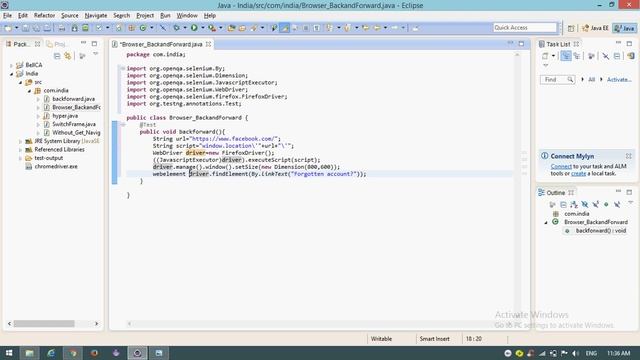Click the All filter in Task List
The width and height of the screenshot is (640, 360).
[x=591, y=80]
